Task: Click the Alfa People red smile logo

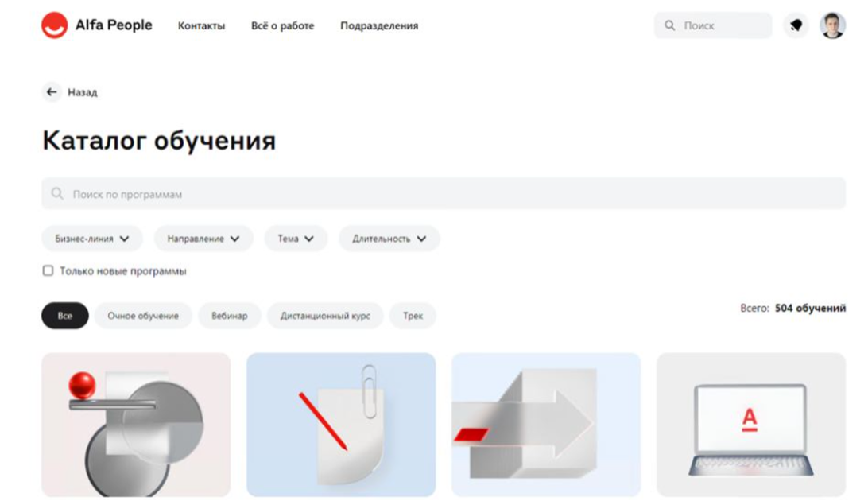Action: click(54, 25)
